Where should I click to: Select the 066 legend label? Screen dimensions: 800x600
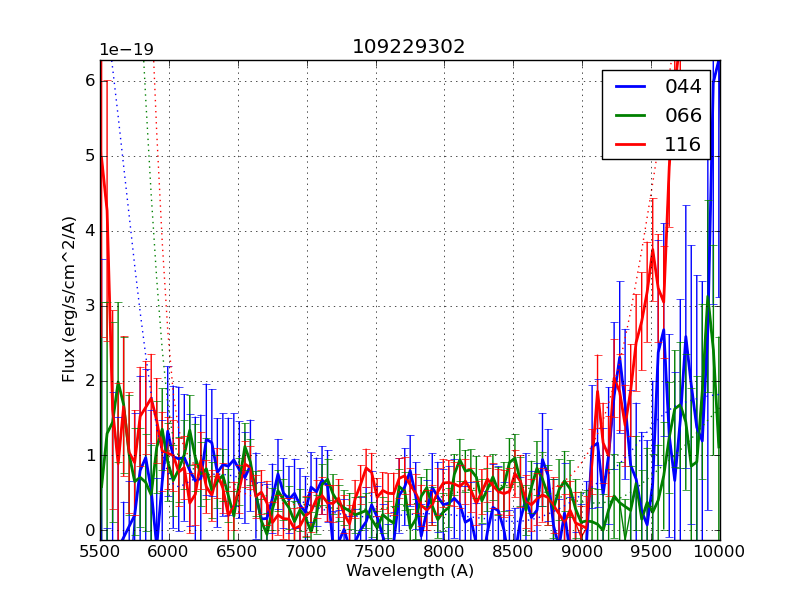point(683,115)
